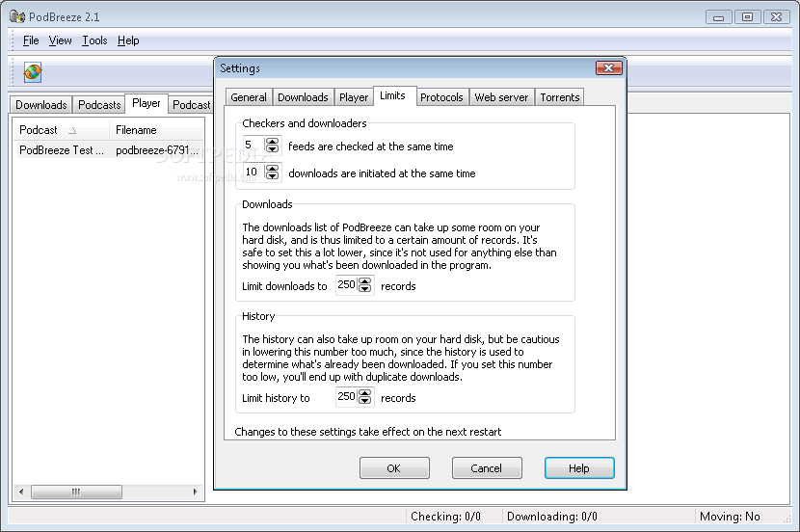Click Cancel in the Settings dialog
The height and width of the screenshot is (532, 800).
click(486, 468)
